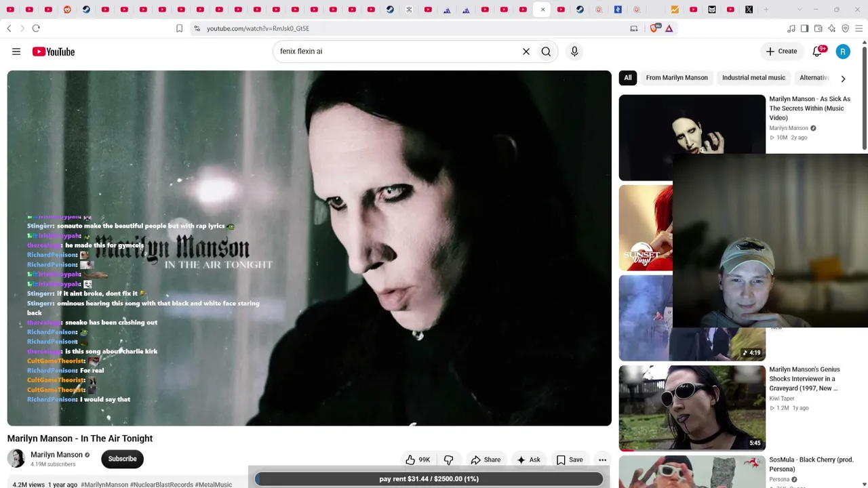The image size is (868, 488).
Task: Open the Brave VPN shield icon
Action: point(845,28)
